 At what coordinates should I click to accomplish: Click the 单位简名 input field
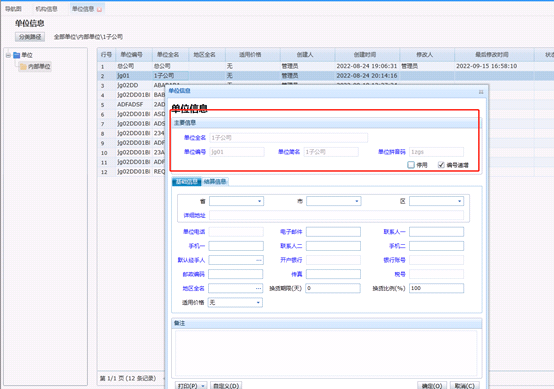(x=331, y=152)
